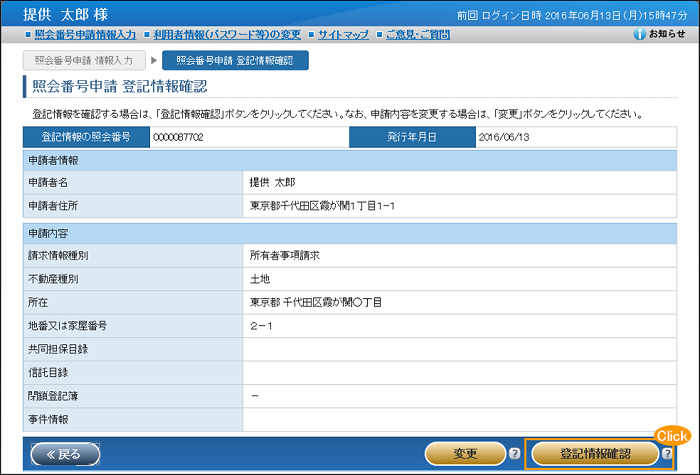Click page heading 照会番号申請 登記情報確認
Screen dimensions: 700x475
120,86
